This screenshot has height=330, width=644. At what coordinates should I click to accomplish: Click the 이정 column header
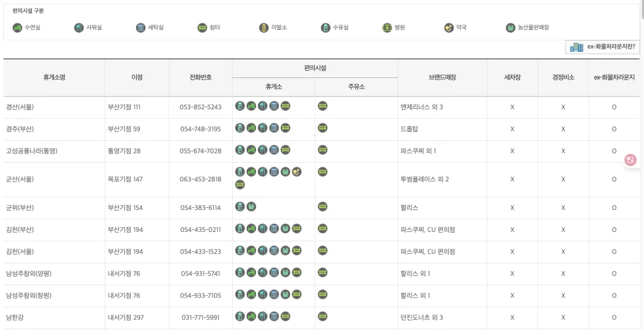click(137, 78)
